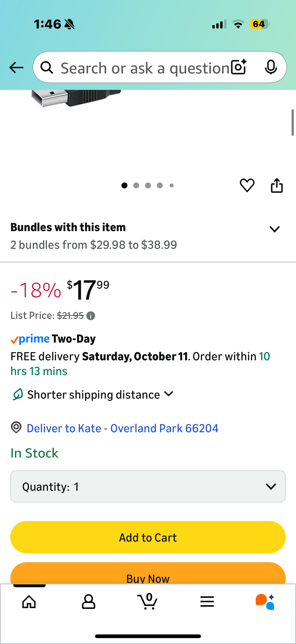Tap the location pin icon
The width and height of the screenshot is (296, 644).
16,428
